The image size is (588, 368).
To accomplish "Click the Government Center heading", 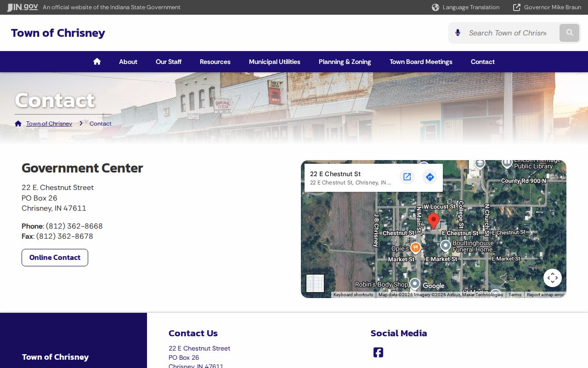I will 82,168.
